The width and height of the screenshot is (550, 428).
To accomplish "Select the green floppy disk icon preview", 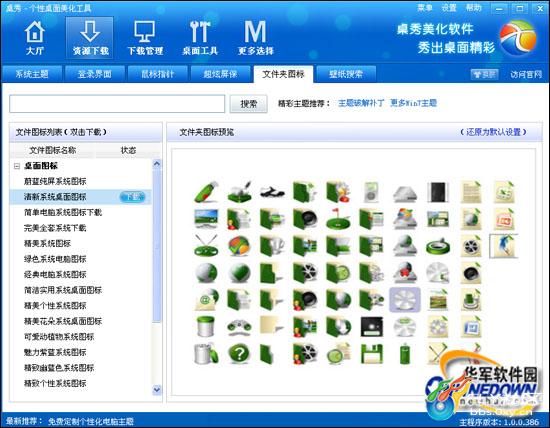I will (x=372, y=354).
